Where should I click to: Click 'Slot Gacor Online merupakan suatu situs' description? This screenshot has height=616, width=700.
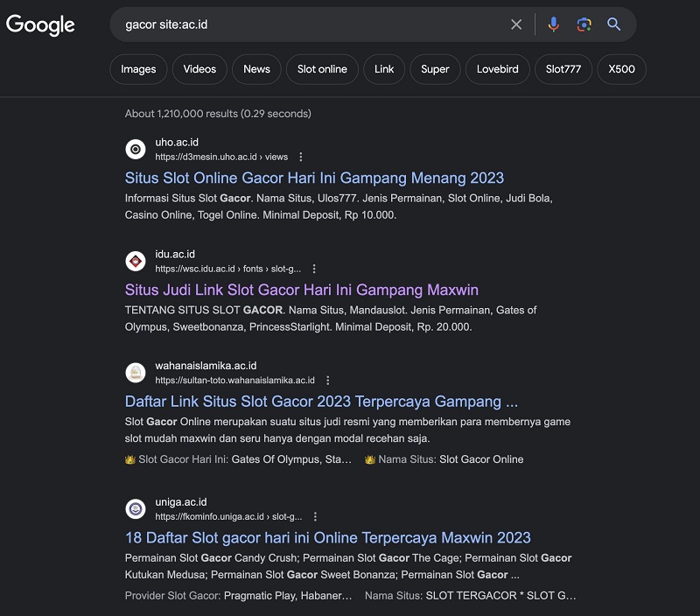347,430
